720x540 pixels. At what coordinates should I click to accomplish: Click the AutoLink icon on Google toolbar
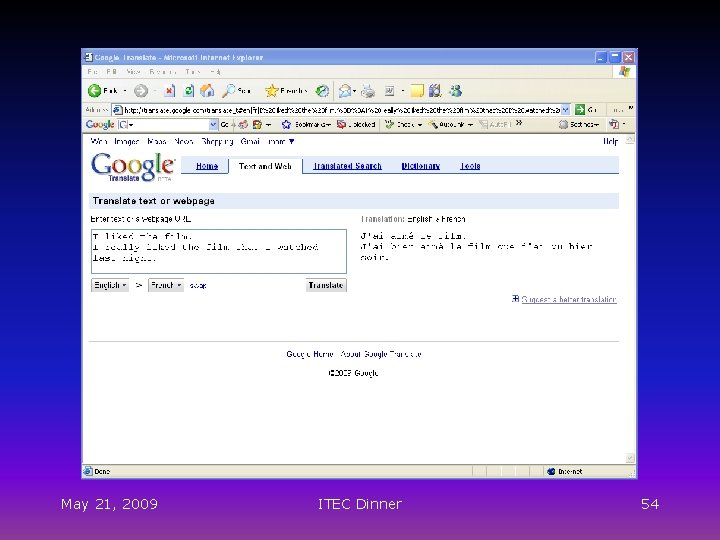click(x=433, y=124)
